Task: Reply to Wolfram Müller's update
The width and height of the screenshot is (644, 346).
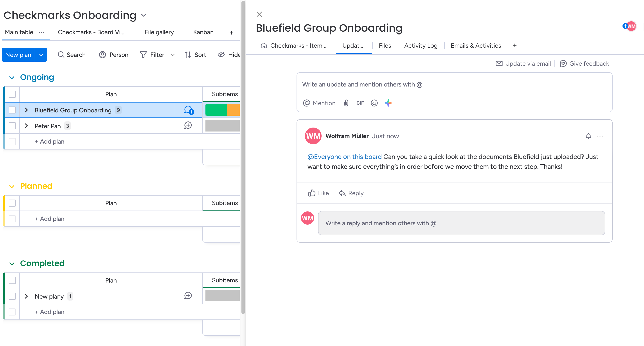Action: (x=351, y=193)
